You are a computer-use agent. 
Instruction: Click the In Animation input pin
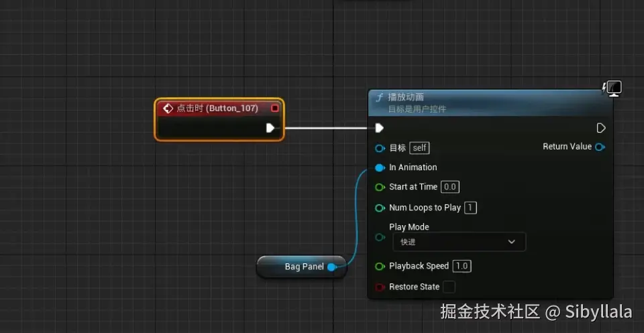(x=380, y=168)
